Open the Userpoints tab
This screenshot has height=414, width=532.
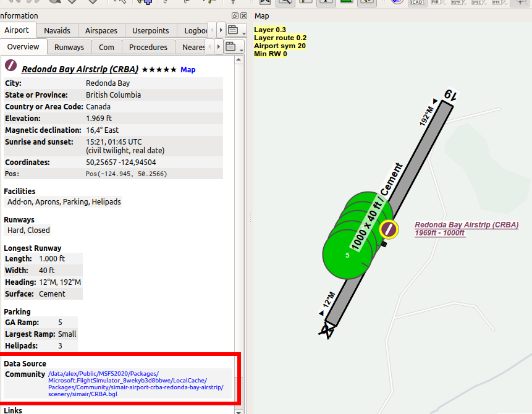pos(150,30)
